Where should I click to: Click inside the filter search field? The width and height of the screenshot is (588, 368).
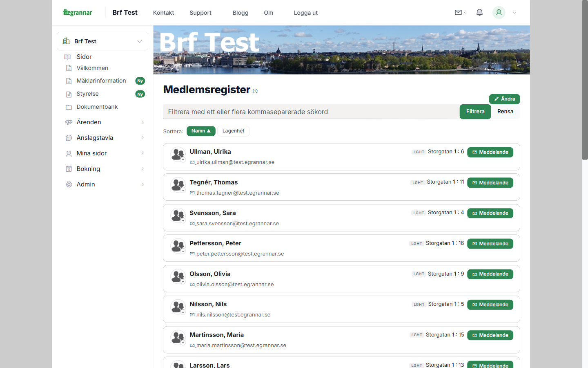click(286, 112)
